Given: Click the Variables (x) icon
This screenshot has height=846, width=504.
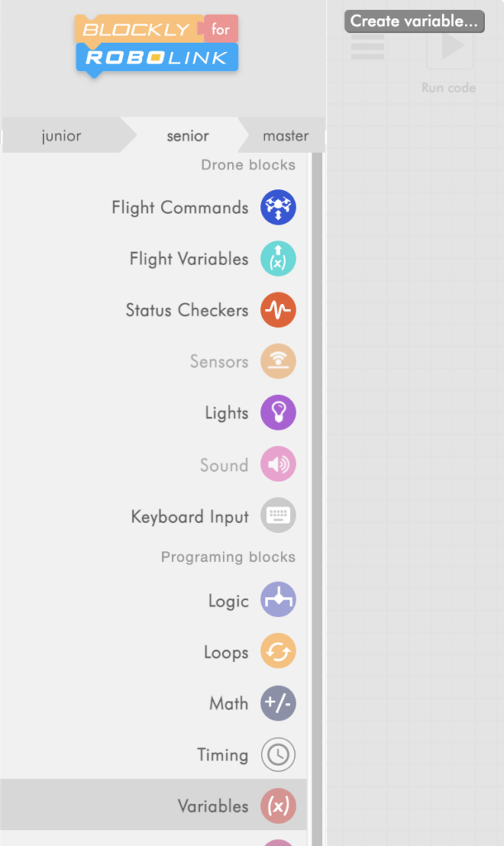Looking at the screenshot, I should (278, 806).
